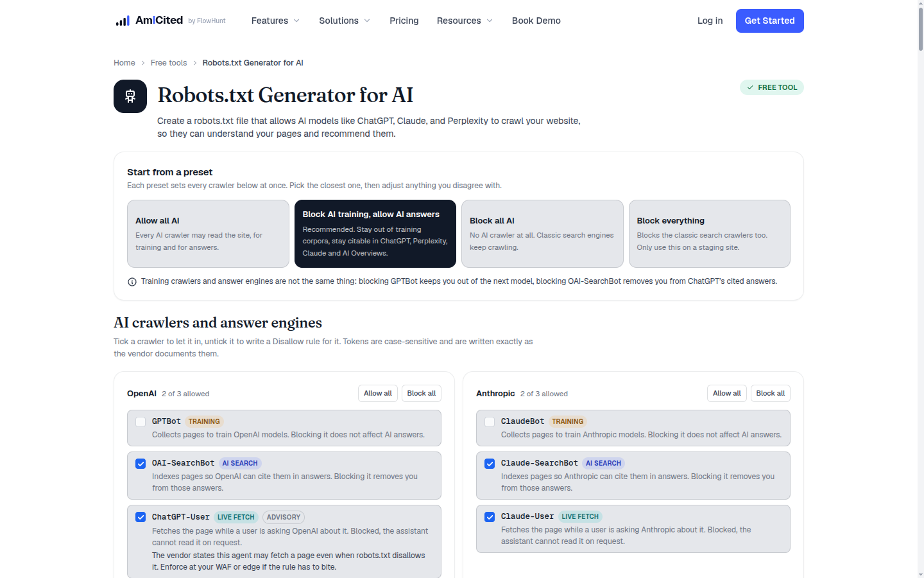Click Block all in Anthropic group
This screenshot has width=924, height=578.
(771, 394)
